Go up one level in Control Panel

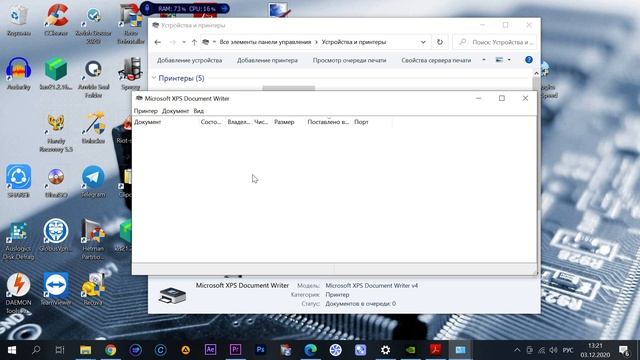tap(194, 42)
